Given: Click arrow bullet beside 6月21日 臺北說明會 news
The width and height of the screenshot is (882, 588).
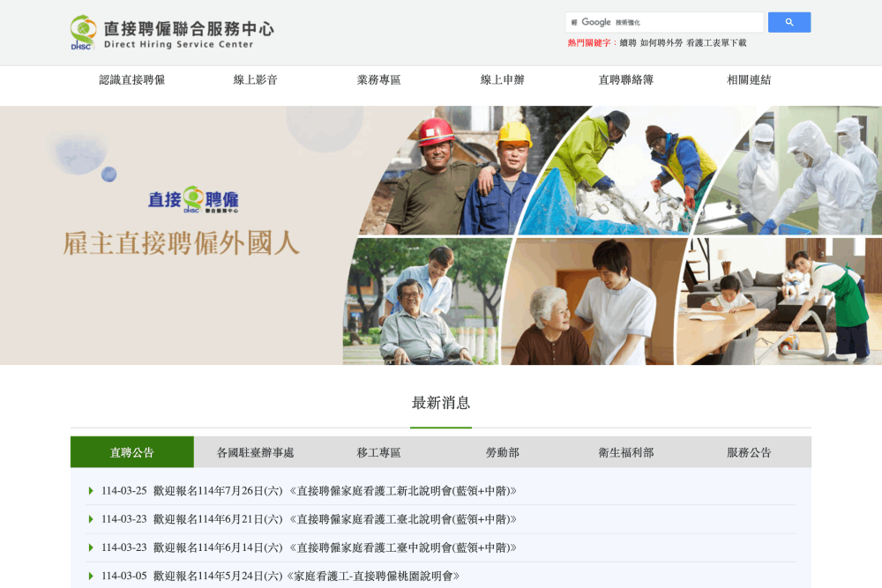Looking at the screenshot, I should tap(91, 519).
